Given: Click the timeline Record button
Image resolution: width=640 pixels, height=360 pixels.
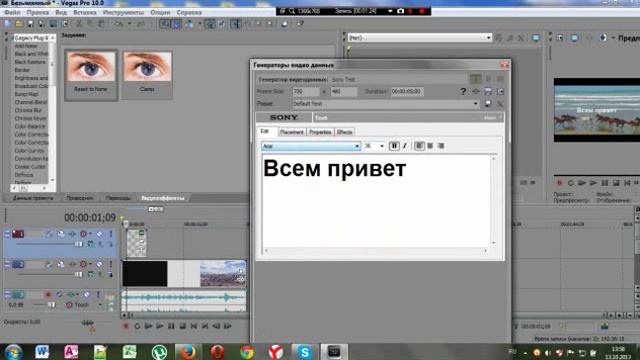Looking at the screenshot, I should (x=126, y=326).
